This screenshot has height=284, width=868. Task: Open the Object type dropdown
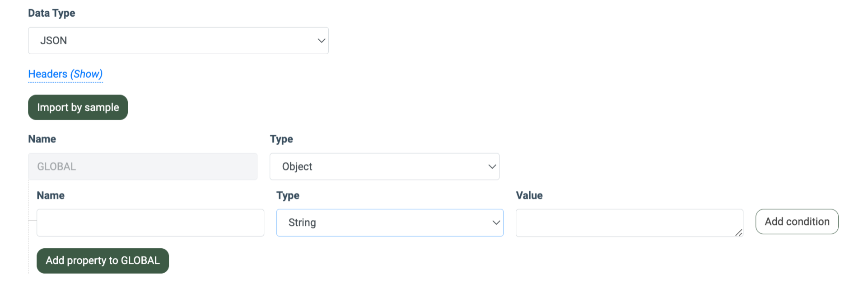click(384, 166)
